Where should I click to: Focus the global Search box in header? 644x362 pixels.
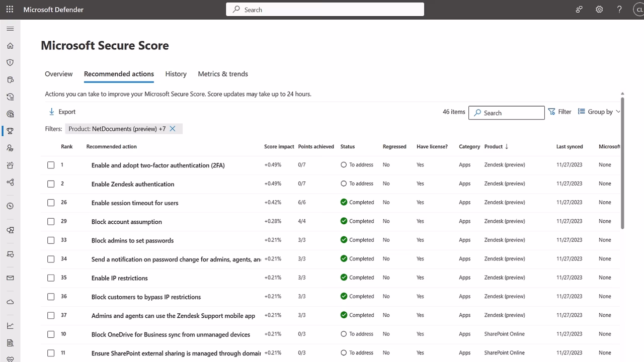(x=325, y=10)
